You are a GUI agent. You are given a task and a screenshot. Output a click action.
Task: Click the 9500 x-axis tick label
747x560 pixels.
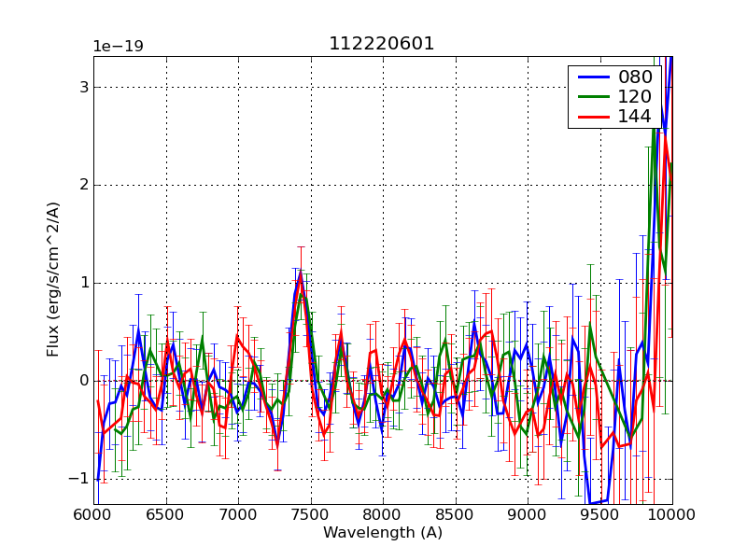click(x=599, y=514)
